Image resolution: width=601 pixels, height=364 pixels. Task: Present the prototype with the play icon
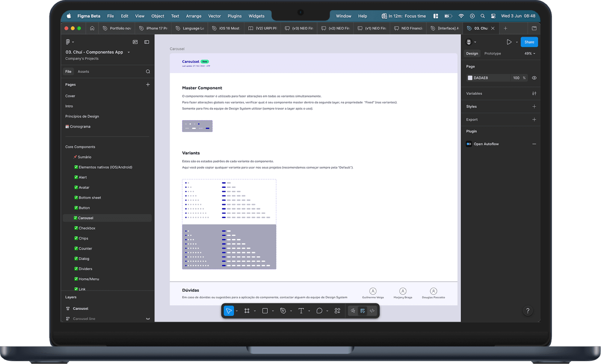[x=509, y=42]
